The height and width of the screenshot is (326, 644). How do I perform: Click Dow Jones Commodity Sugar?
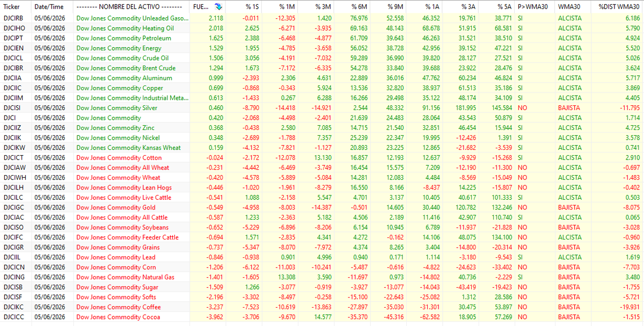(x=118, y=287)
